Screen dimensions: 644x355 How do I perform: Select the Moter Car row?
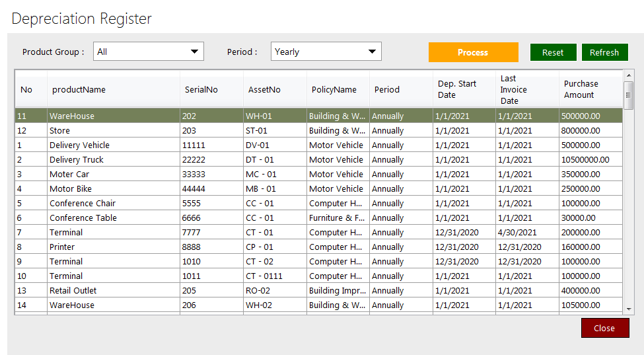click(69, 175)
